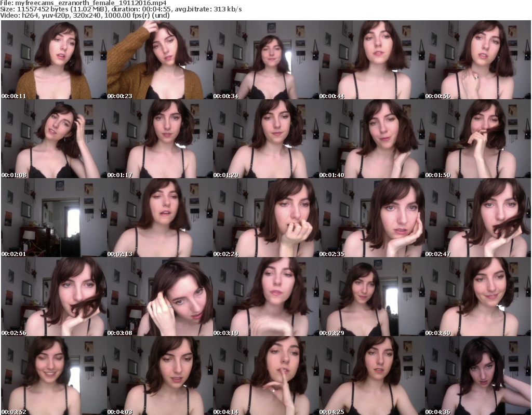The height and width of the screenshot is (415, 532).
Task: Select the frame marked 00:00:23
Action: [x=159, y=60]
